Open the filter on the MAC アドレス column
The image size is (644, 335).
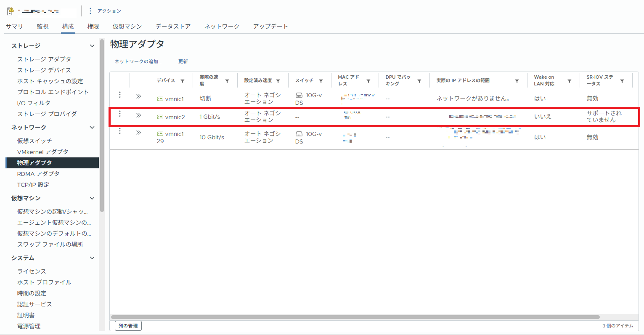[x=369, y=80]
